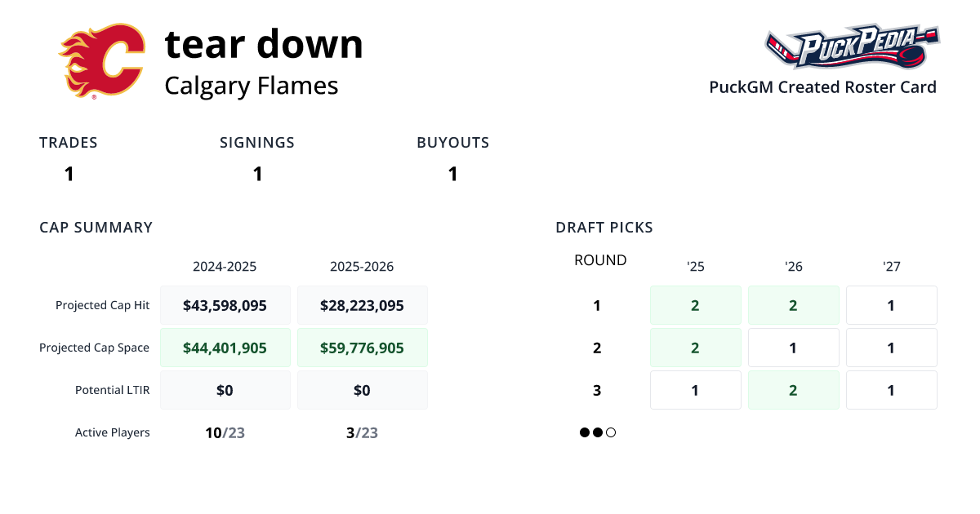The image size is (980, 514).
Task: Click the Round 1 '26 draft pick cell
Action: coord(793,305)
